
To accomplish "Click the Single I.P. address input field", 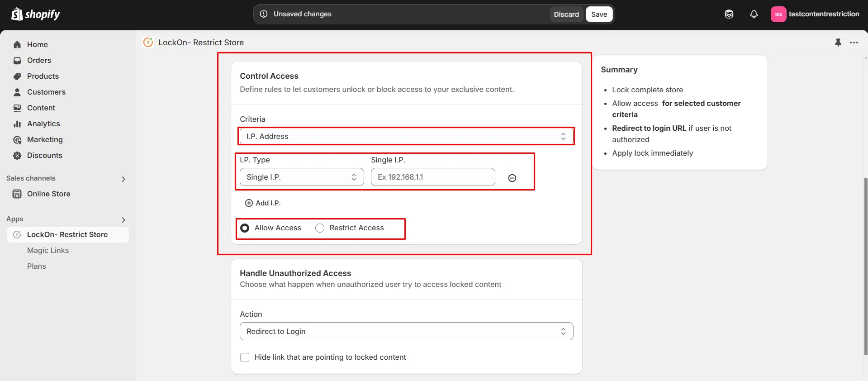I will pos(433,177).
